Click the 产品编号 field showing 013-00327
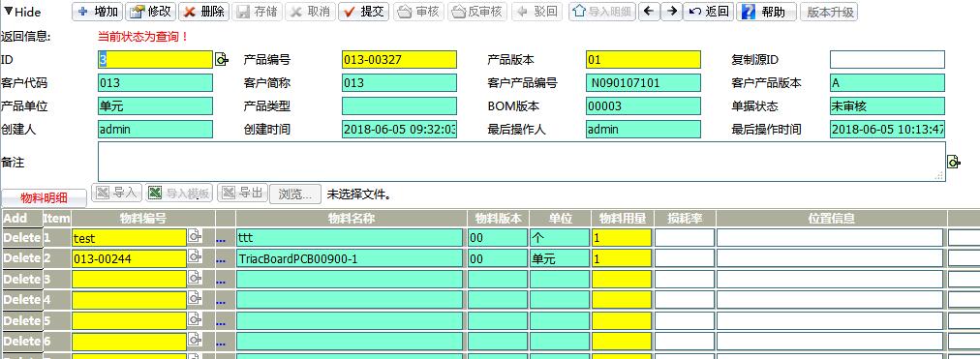 pos(399,60)
